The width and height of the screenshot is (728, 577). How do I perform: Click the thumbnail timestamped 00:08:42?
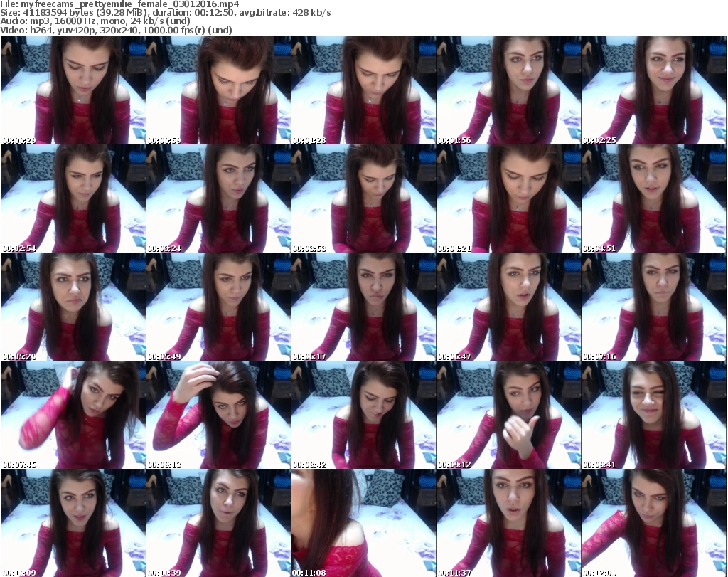(x=363, y=415)
